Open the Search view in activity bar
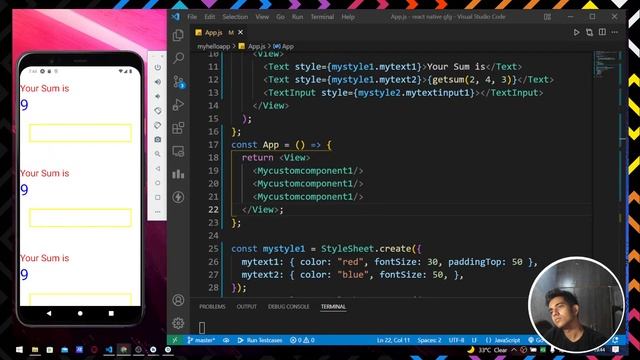This screenshot has height=360, width=640. (178, 58)
